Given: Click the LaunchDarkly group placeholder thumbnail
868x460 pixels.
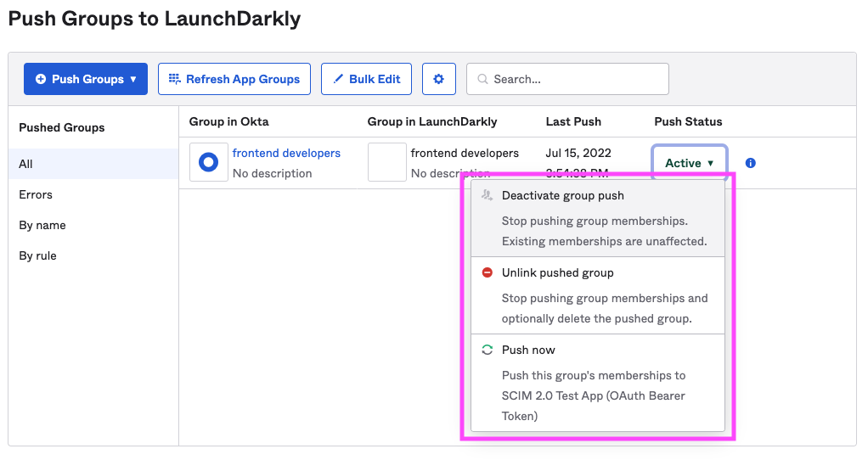Looking at the screenshot, I should pos(386,162).
